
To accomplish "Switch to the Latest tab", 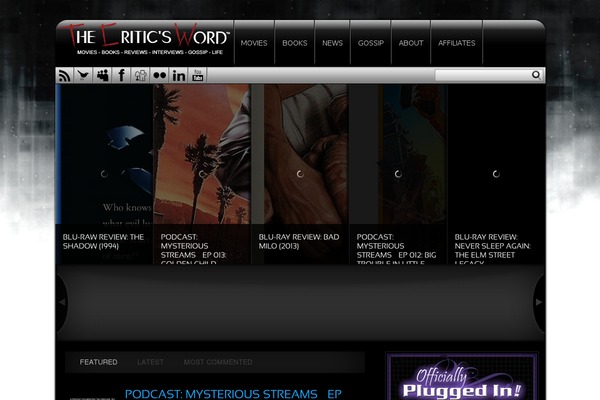I will point(150,362).
